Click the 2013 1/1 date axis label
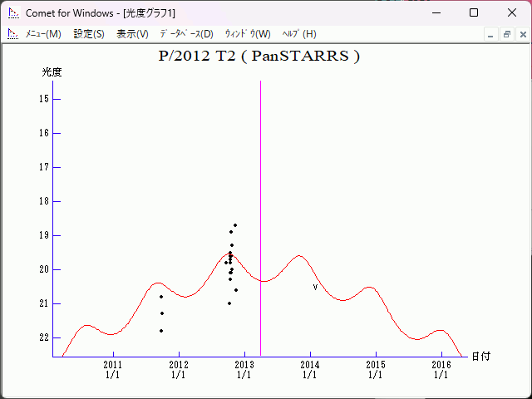This screenshot has height=399, width=532. click(x=244, y=370)
